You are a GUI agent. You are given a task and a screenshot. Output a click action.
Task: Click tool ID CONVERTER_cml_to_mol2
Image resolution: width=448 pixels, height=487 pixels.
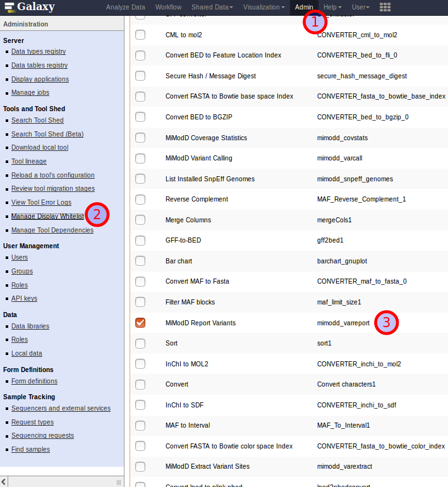click(357, 35)
